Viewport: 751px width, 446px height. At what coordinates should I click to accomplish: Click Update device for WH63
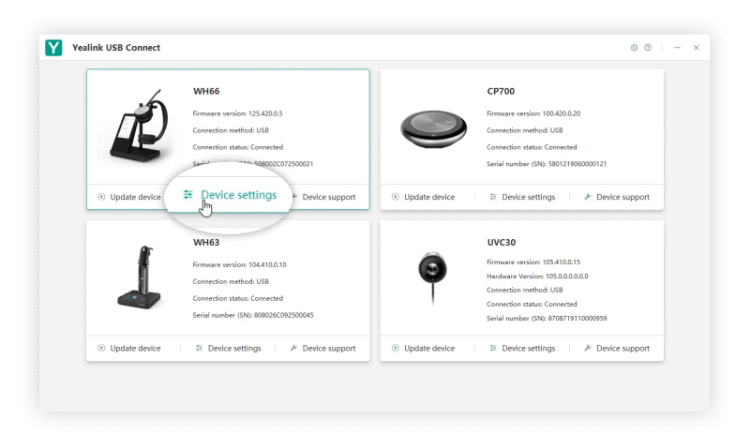(129, 348)
